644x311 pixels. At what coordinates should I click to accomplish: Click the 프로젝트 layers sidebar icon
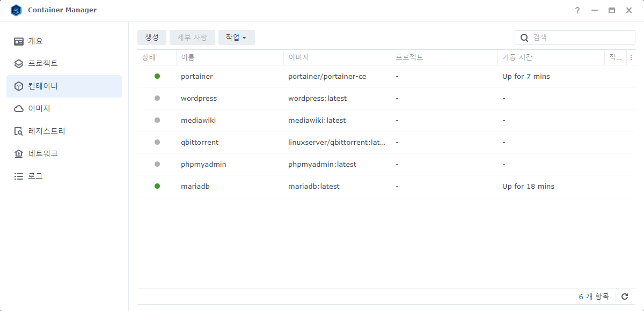[19, 64]
